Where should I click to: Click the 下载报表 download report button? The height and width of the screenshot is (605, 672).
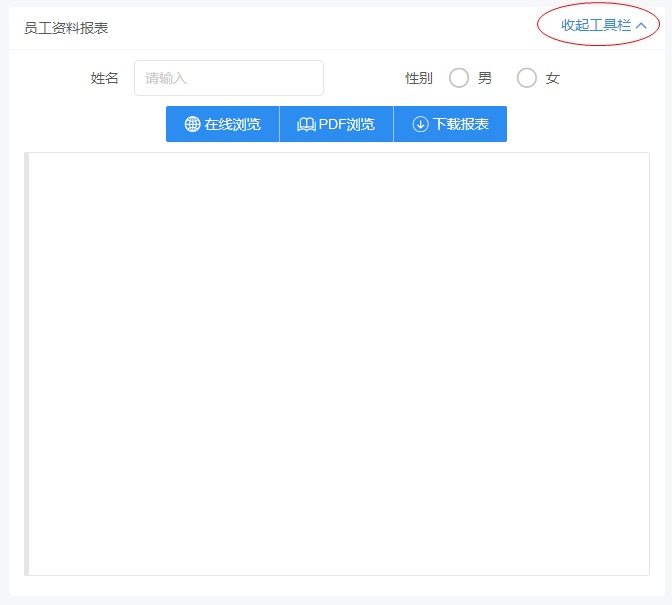[450, 124]
